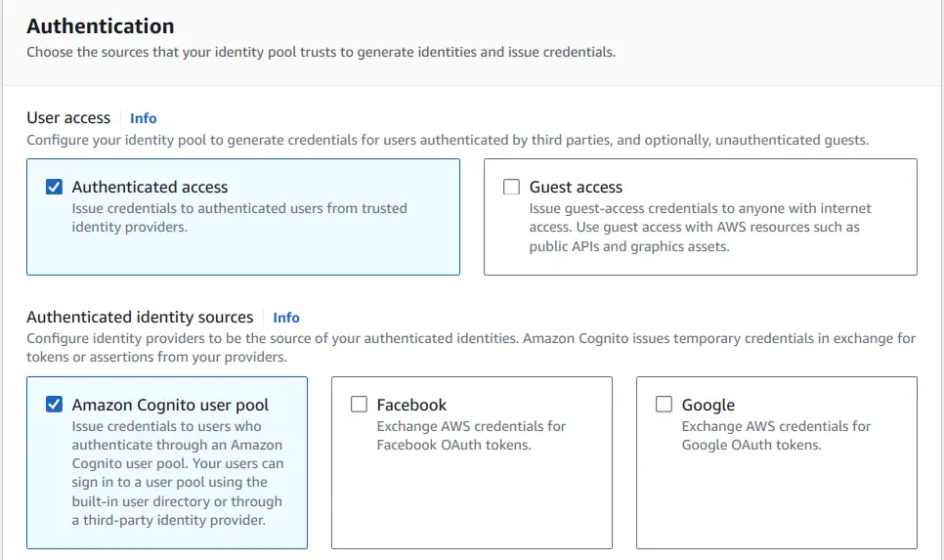The width and height of the screenshot is (944, 560).
Task: Uncheck the Authenticated access checkbox
Action: tap(54, 187)
